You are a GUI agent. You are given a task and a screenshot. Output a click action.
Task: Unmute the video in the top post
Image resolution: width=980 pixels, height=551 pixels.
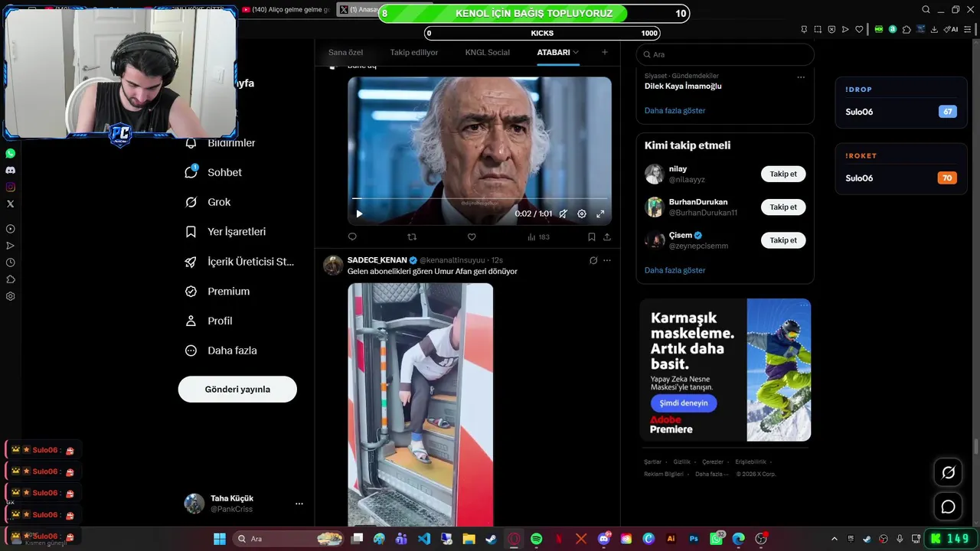pyautogui.click(x=563, y=214)
